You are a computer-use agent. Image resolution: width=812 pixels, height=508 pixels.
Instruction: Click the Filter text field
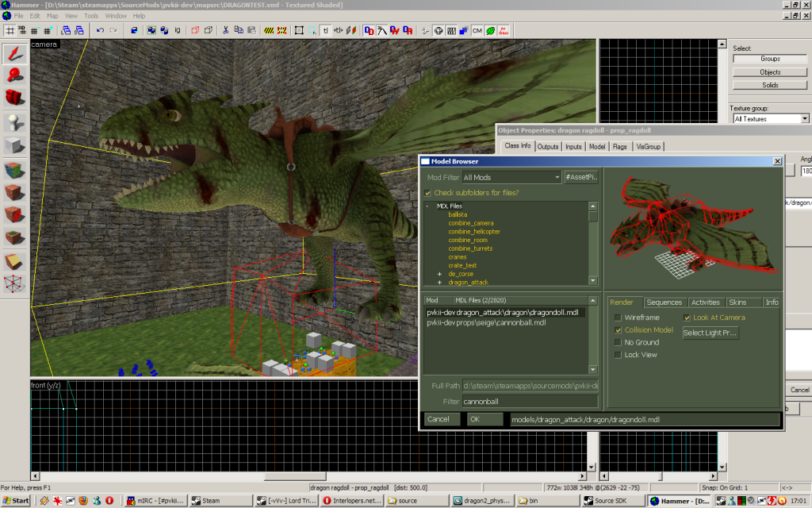pos(529,402)
